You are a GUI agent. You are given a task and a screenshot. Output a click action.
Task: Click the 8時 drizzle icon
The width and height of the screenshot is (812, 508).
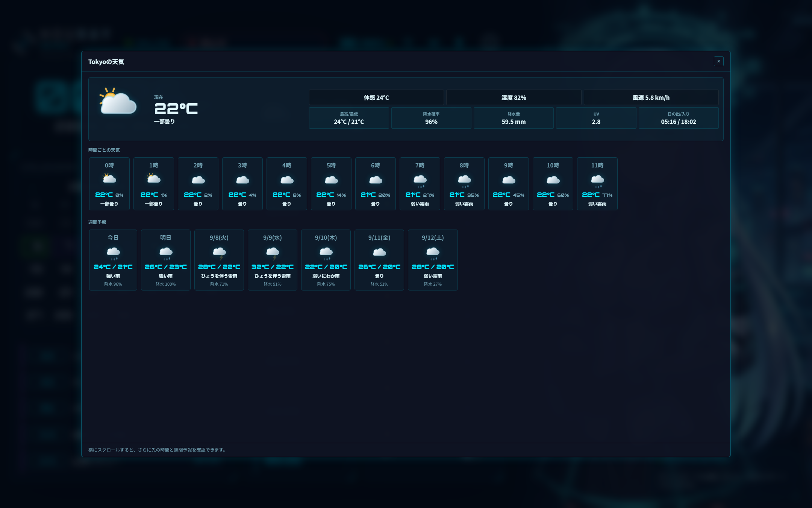pos(464,181)
